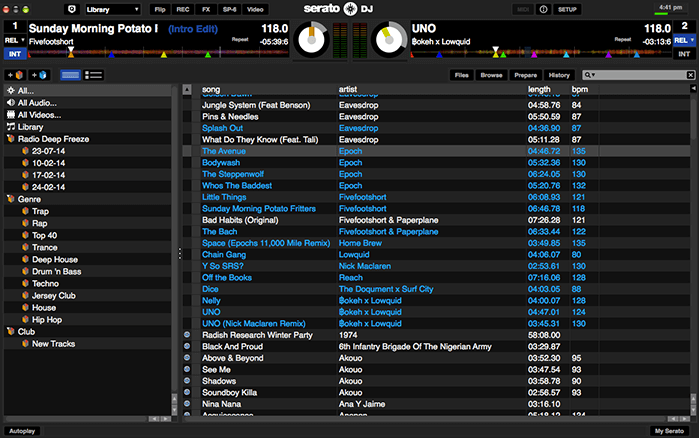This screenshot has height=438, width=699.
Task: Select the All Videos... film icon
Action: coord(11,115)
